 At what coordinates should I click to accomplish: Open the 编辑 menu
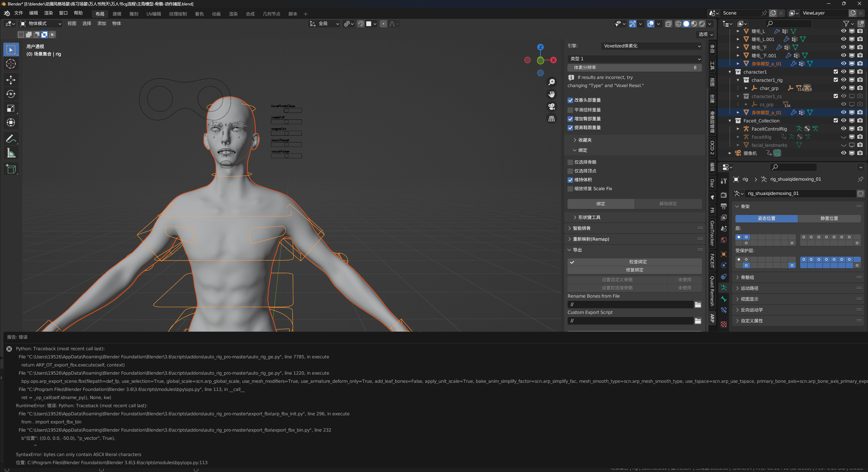pos(34,13)
